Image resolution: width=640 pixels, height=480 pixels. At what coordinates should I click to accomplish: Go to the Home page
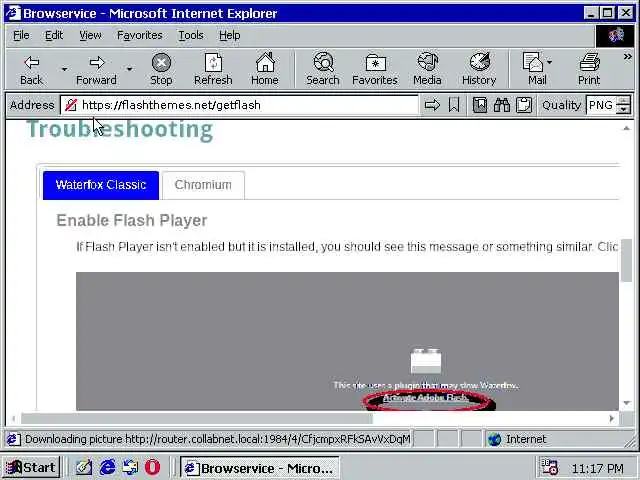tap(265, 69)
